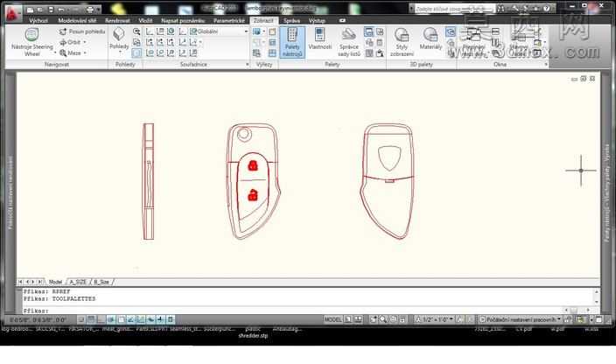Toggle ortho mode in status bar

(x=101, y=319)
